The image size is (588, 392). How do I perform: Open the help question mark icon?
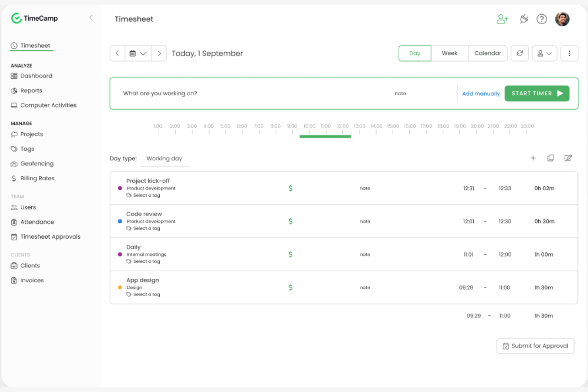point(542,19)
